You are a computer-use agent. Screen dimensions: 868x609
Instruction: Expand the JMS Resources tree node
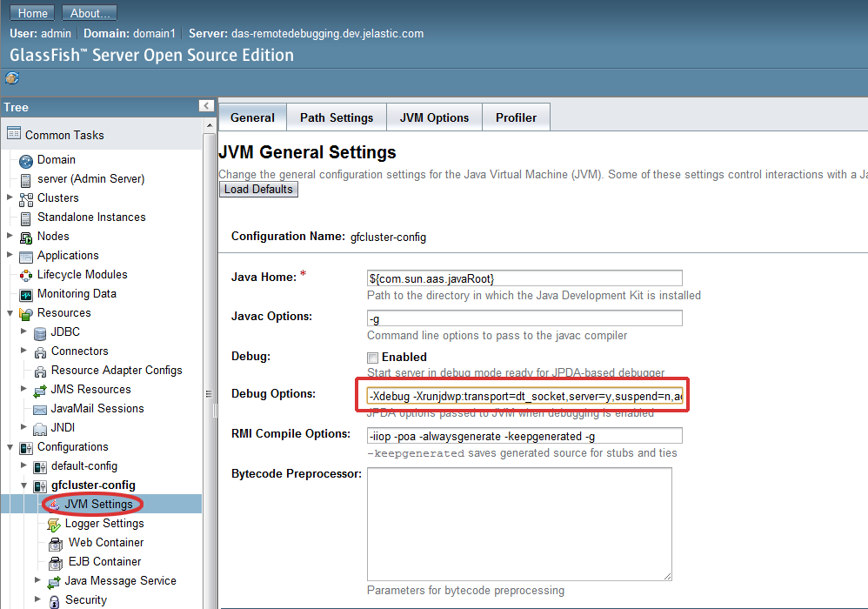pyautogui.click(x=23, y=389)
